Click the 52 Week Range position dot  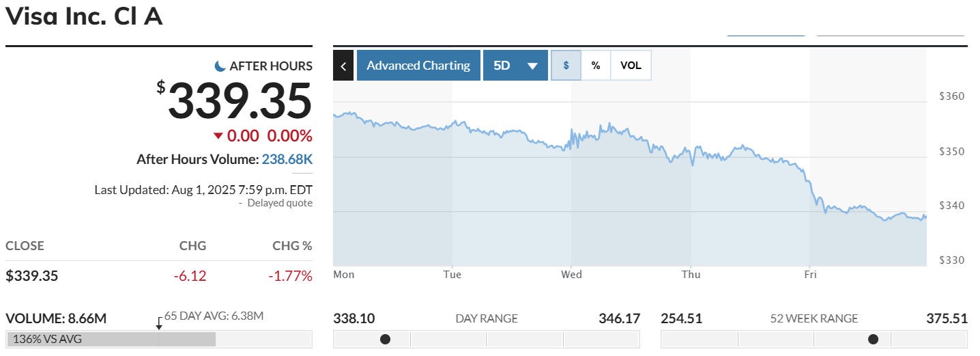click(x=873, y=339)
